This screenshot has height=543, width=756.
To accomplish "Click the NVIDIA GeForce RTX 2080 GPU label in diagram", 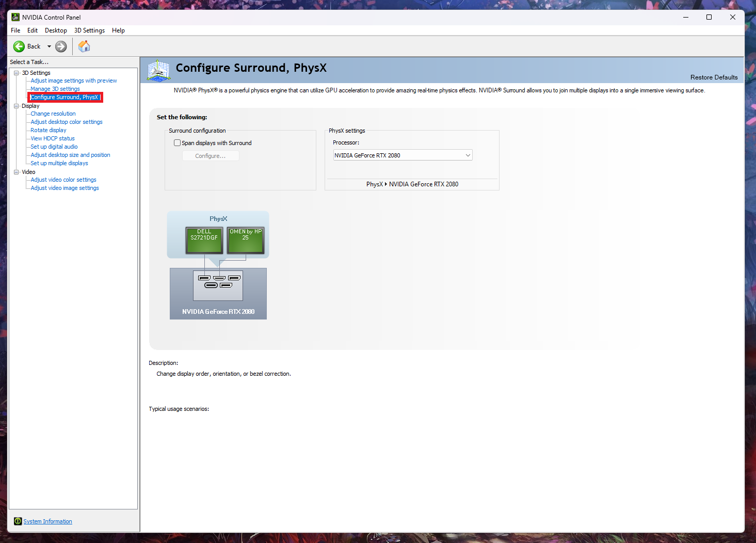I will [218, 312].
